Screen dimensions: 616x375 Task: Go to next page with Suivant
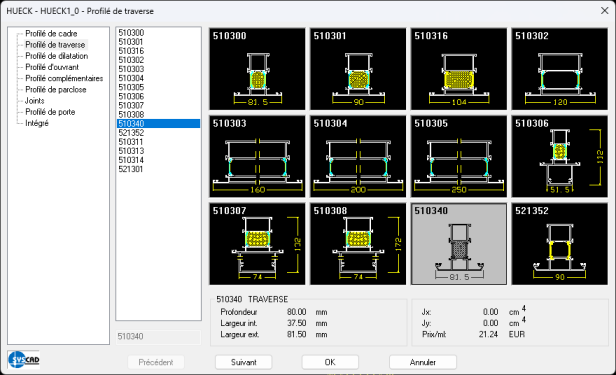coord(244,362)
